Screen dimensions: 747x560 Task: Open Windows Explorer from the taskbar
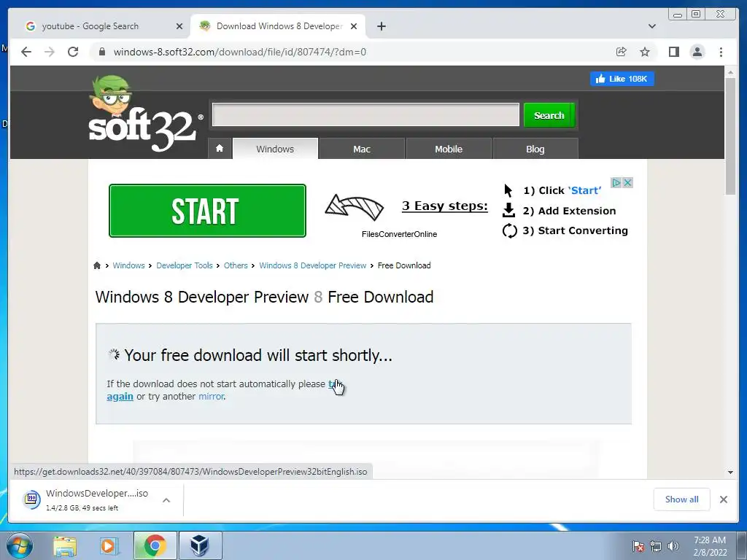(65, 545)
